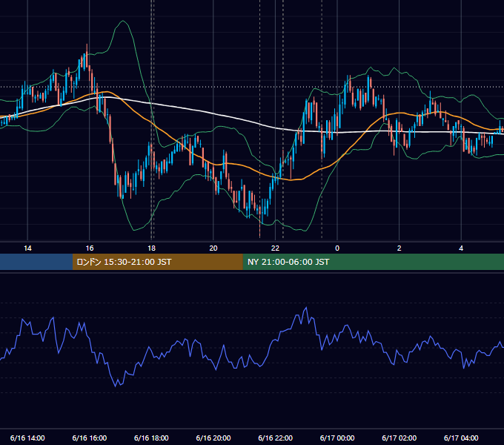This screenshot has width=504, height=445.
Task: Click the 6/16 22:00 date label
Action: click(276, 438)
